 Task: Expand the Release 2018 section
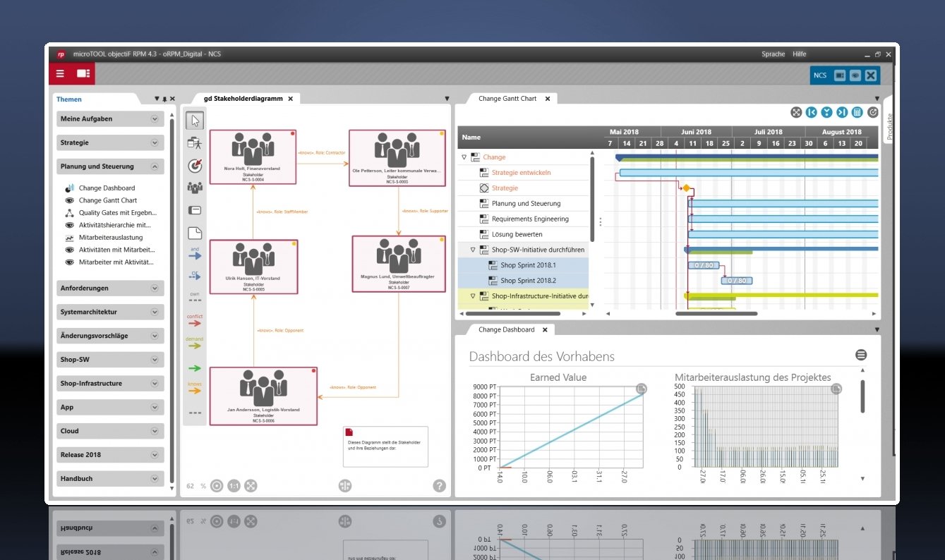pos(155,455)
